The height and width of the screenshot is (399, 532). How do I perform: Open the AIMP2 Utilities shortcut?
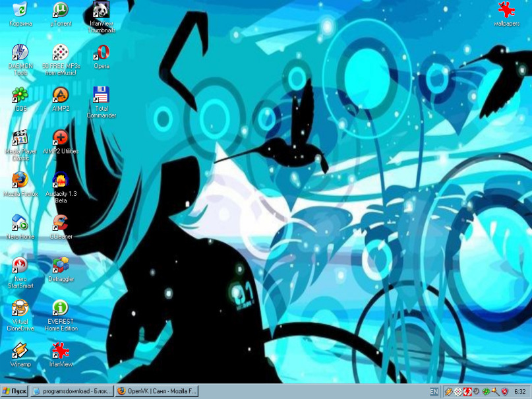[61, 142]
